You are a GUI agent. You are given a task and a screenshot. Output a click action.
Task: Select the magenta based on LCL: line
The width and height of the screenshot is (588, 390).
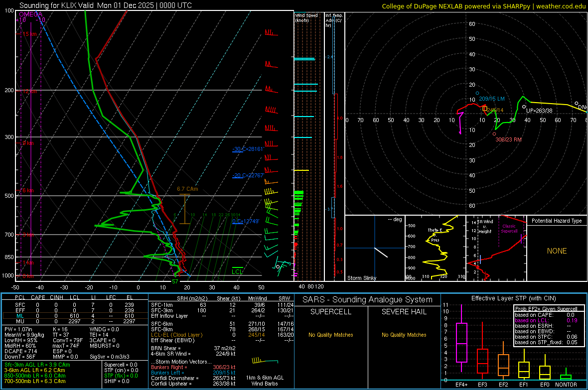click(x=546, y=320)
